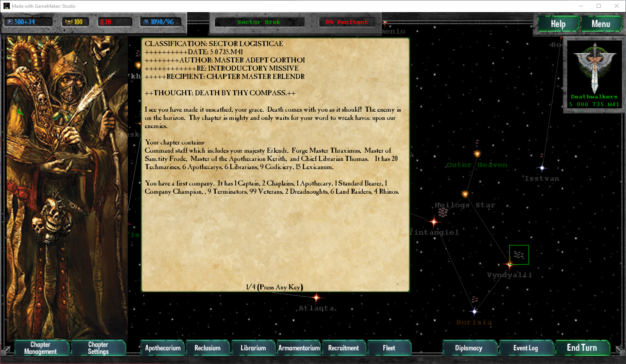Image resolution: width=626 pixels, height=364 pixels.
Task: Open the Apothecarium screen
Action: 163,348
